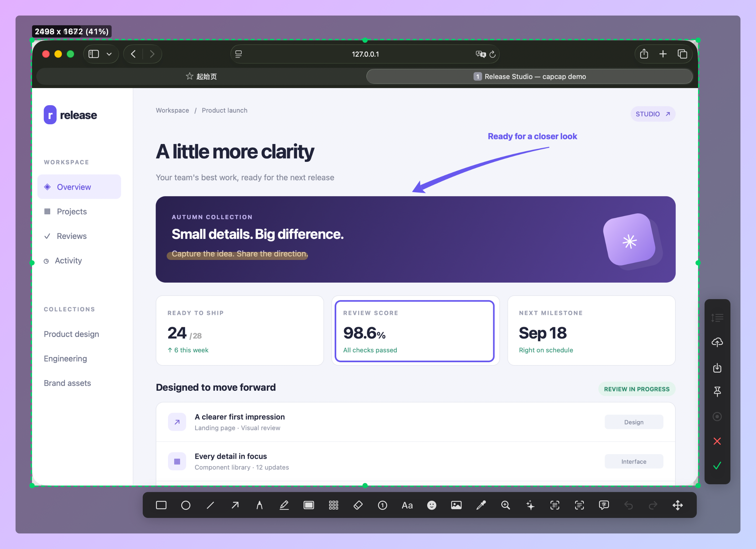756x549 pixels.
Task: Open the Ready to Ship 24/28 card
Action: pyautogui.click(x=240, y=330)
